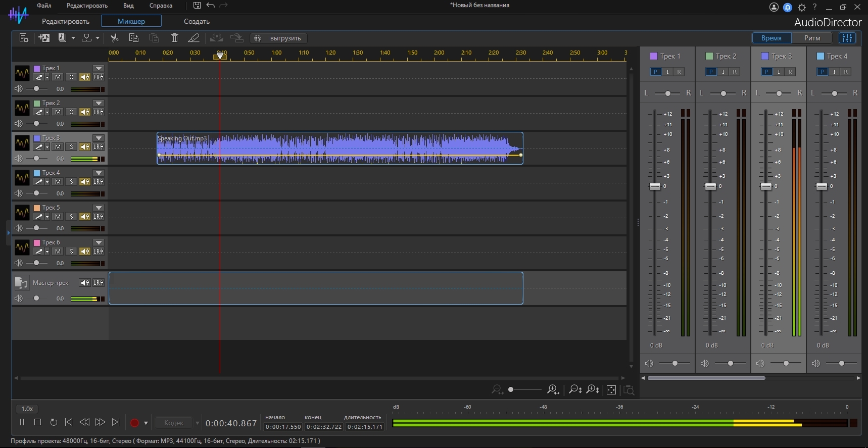868x448 pixels.
Task: Select Время timeline mode
Action: 771,38
